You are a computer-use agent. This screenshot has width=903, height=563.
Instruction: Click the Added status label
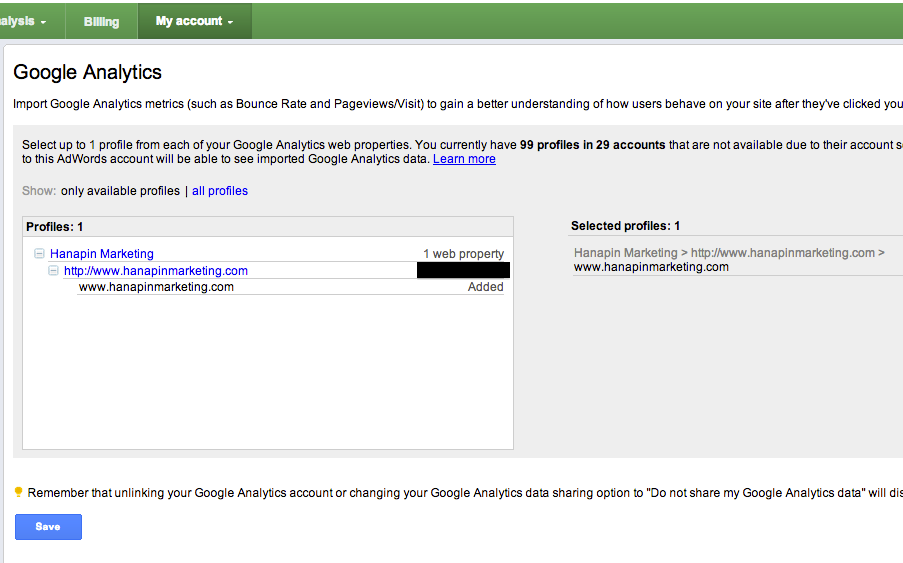(485, 287)
